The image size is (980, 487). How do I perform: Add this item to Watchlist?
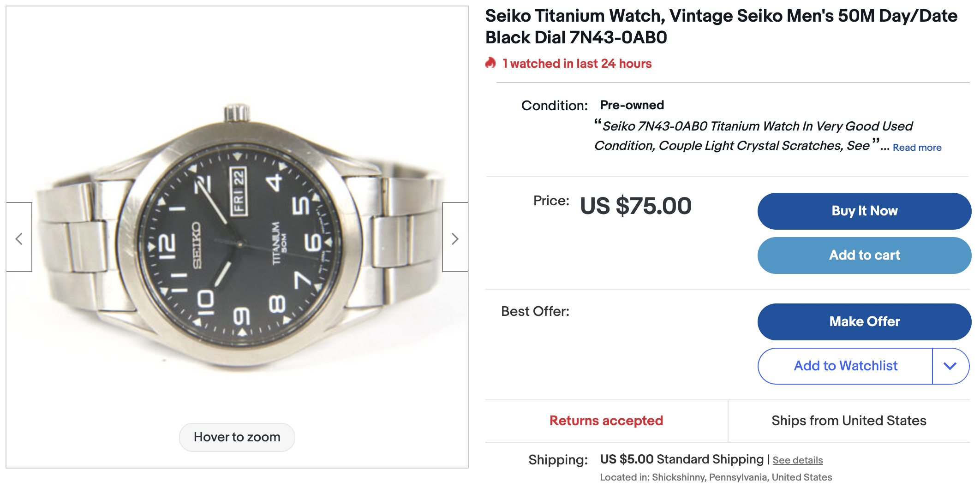(845, 366)
